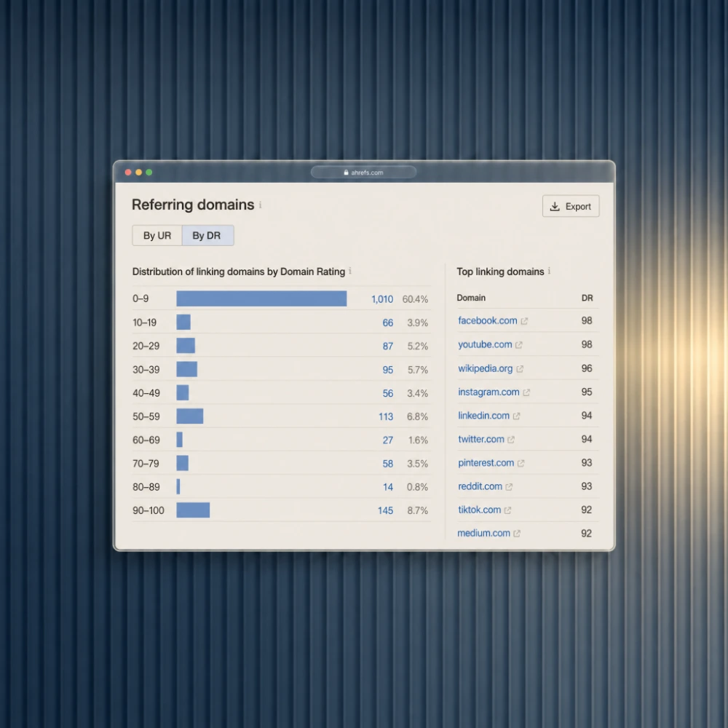Screen dimensions: 728x728
Task: Open info icon beside Top linking domains
Action: [549, 271]
